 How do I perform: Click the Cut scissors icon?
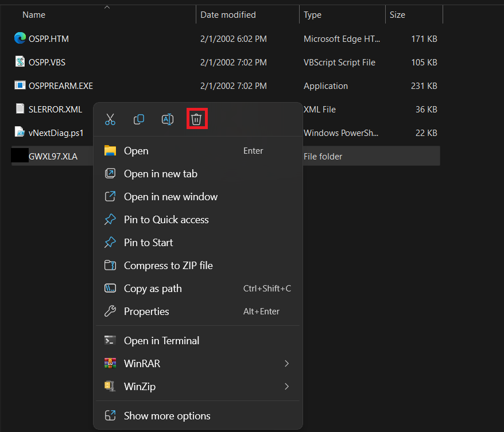(x=110, y=119)
